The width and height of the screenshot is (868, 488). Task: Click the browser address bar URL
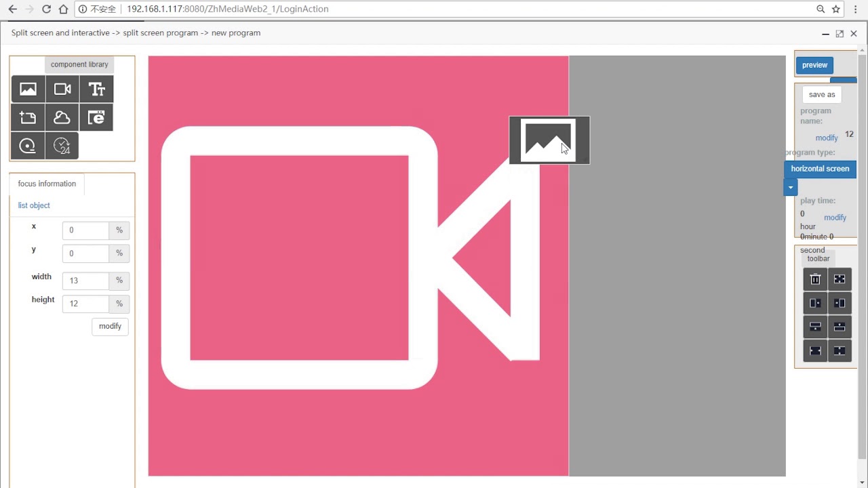click(x=228, y=9)
